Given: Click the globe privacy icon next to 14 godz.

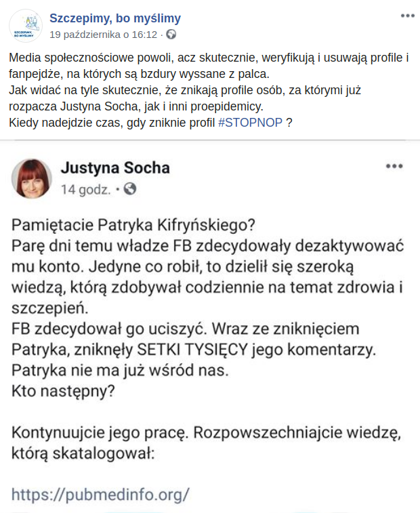Looking at the screenshot, I should [131, 190].
